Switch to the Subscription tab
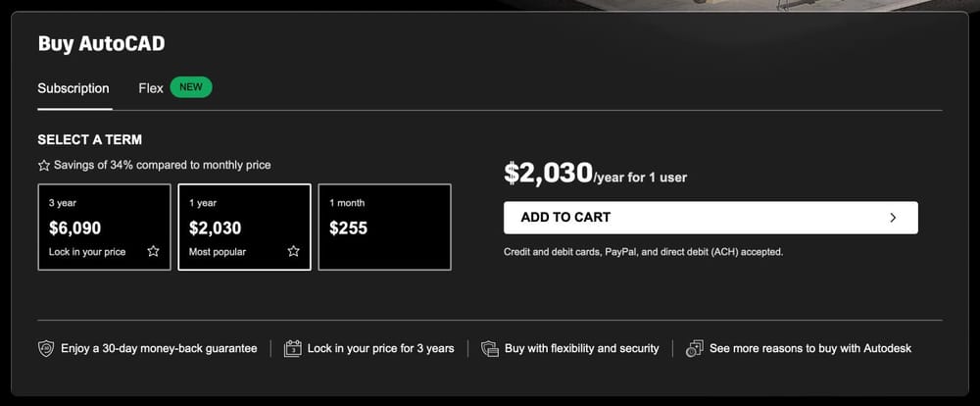Image resolution: width=980 pixels, height=406 pixels. click(73, 88)
